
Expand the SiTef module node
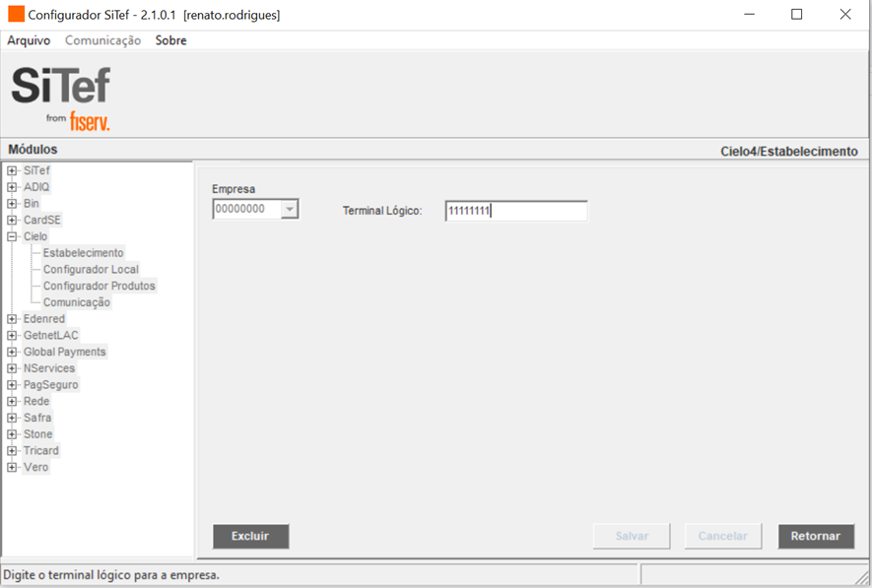pos(12,170)
